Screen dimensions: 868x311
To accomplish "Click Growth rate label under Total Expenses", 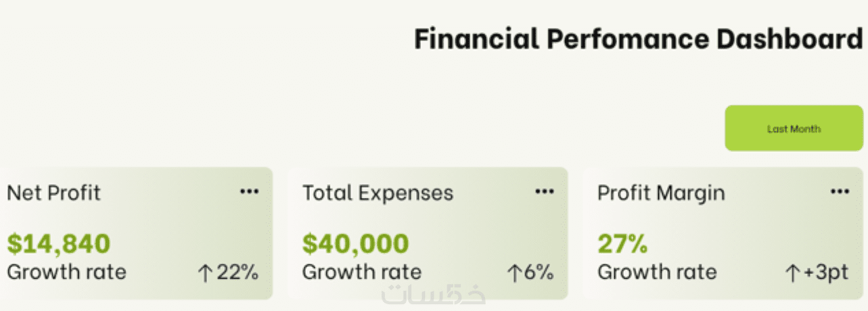I will (x=362, y=272).
